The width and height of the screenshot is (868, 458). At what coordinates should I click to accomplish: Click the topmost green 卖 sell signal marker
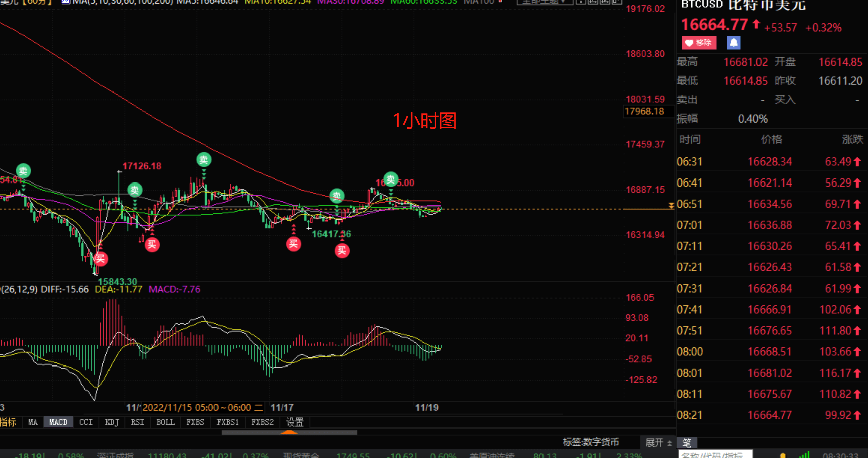204,160
